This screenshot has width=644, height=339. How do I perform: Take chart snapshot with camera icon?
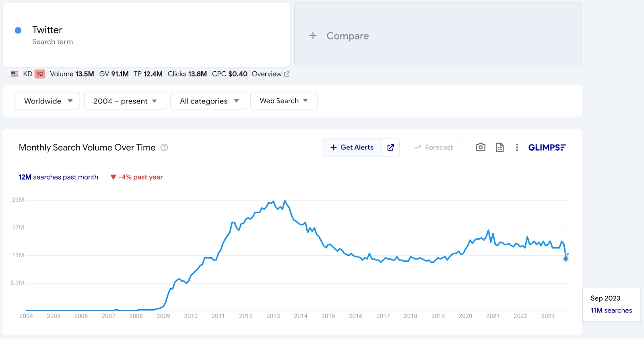(481, 147)
